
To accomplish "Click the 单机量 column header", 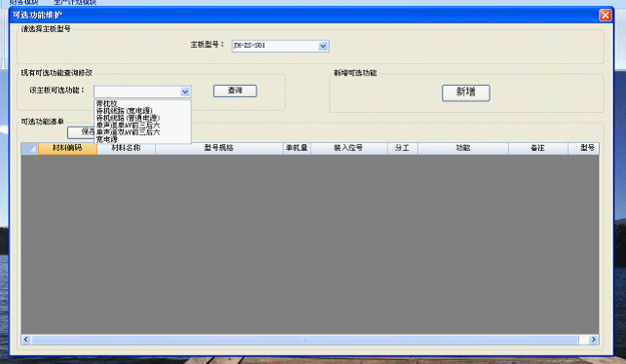I will [x=297, y=149].
